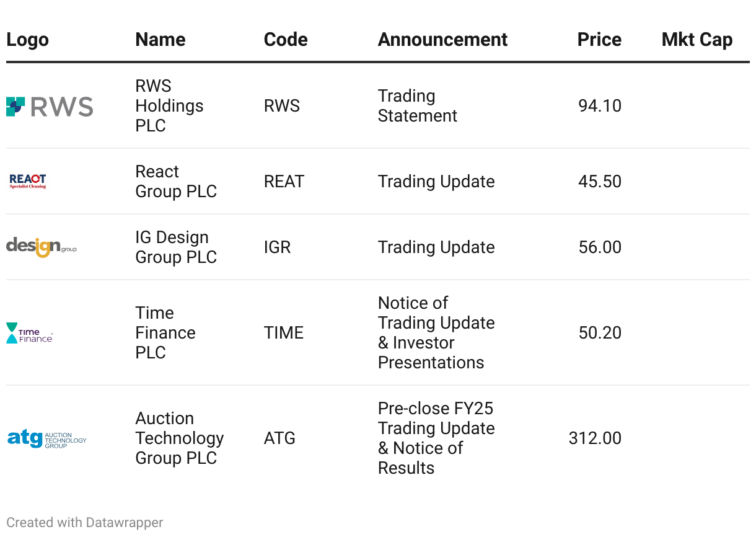Select the RWS Holdings PLC name
The image size is (756, 537).
[x=169, y=106]
